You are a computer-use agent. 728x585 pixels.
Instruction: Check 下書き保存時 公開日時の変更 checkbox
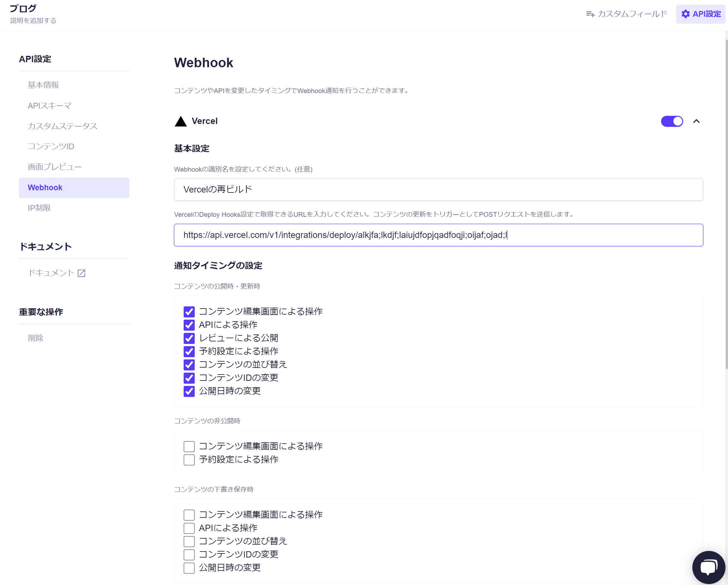tap(189, 568)
